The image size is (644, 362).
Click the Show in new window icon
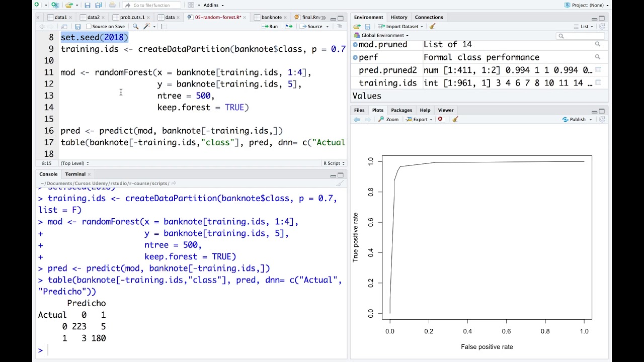point(64,27)
